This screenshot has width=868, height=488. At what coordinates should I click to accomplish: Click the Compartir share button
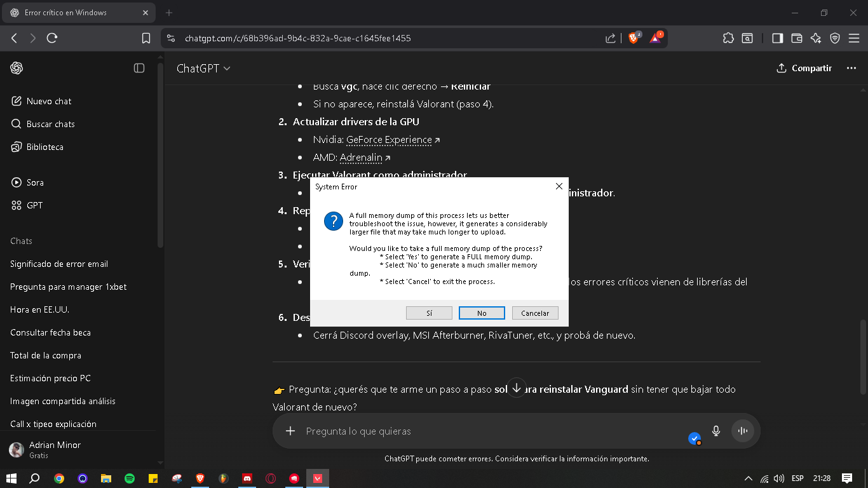click(804, 68)
